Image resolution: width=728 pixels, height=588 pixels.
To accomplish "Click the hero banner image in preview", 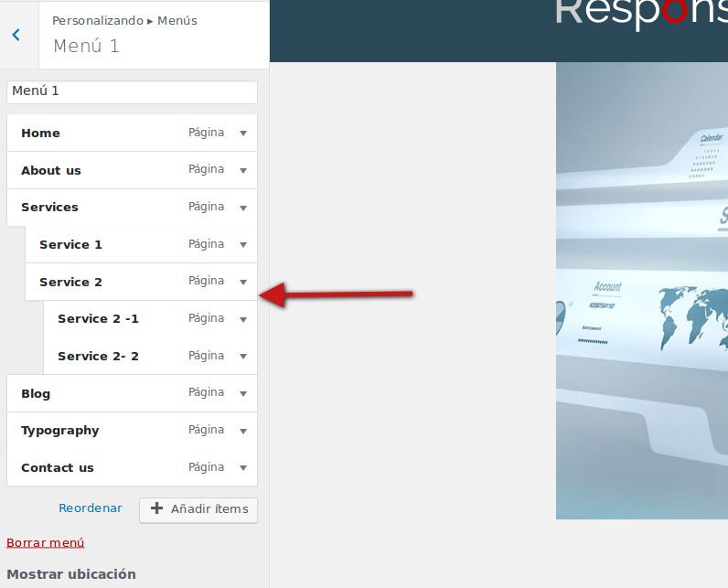I will click(642, 291).
